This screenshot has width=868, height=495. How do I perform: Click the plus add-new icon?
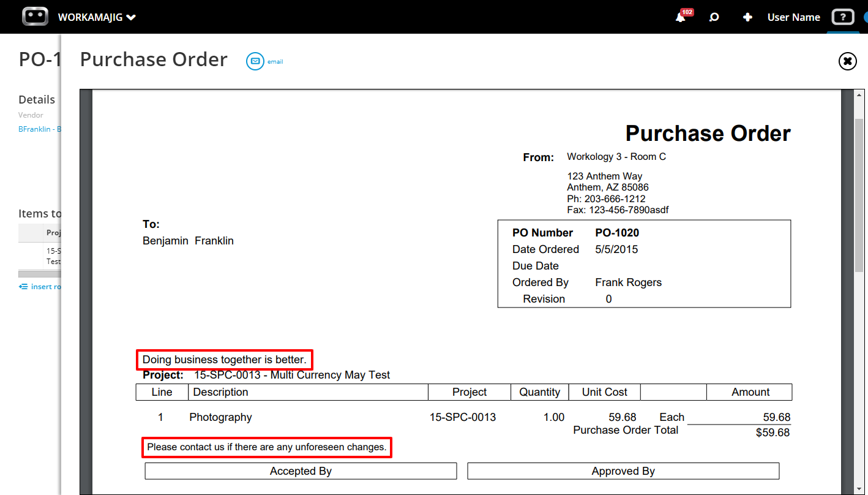point(747,17)
